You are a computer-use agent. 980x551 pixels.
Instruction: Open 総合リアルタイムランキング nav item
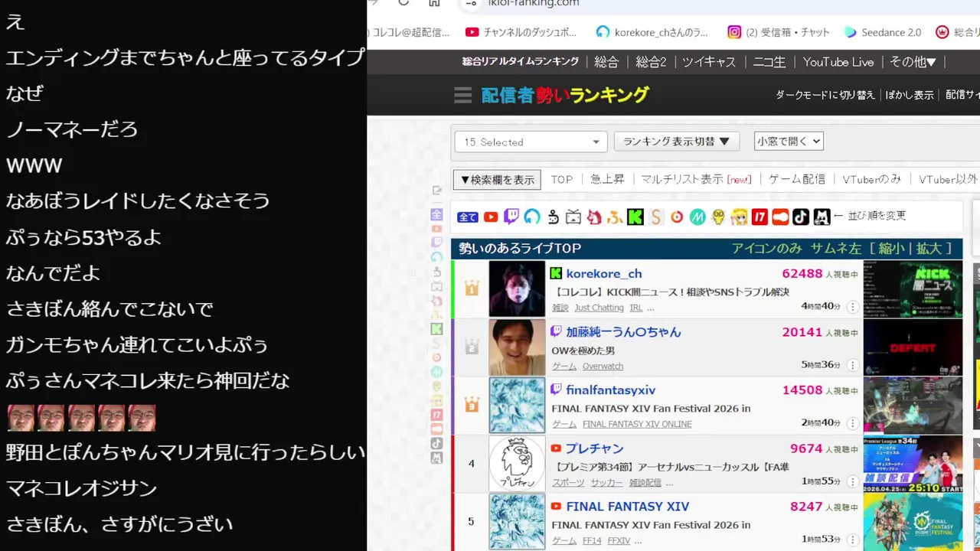pyautogui.click(x=520, y=62)
